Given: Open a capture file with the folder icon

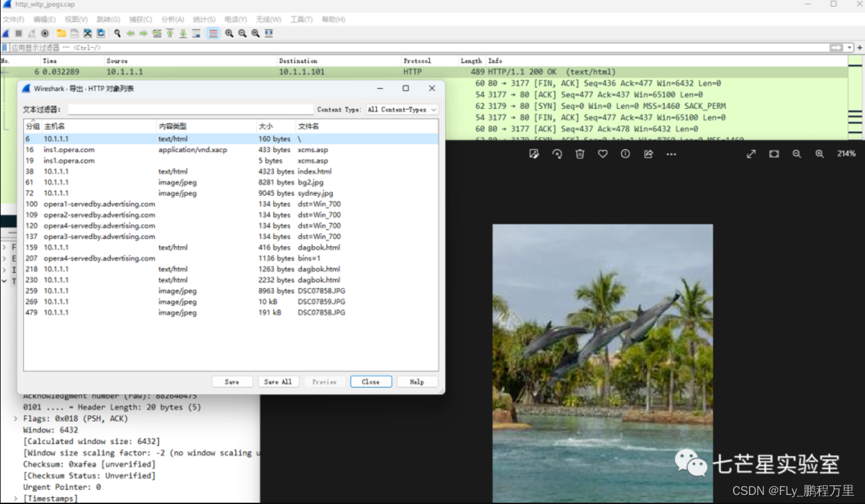Looking at the screenshot, I should click(x=61, y=33).
